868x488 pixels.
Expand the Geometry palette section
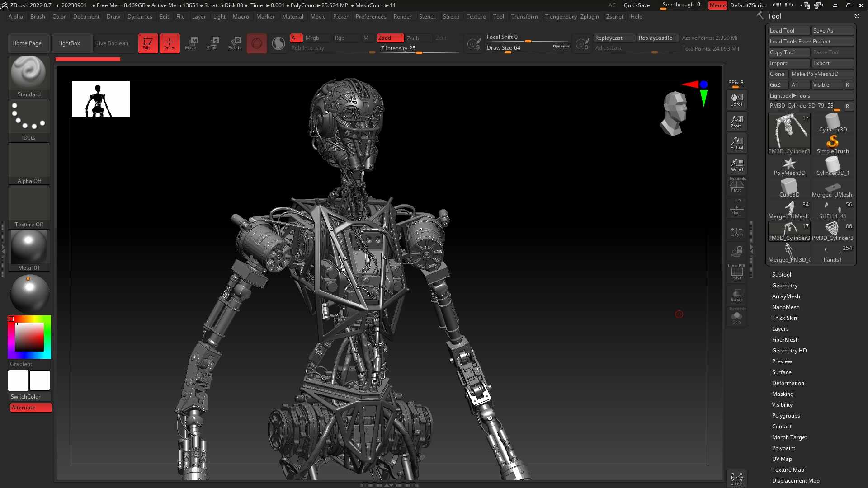click(x=784, y=286)
